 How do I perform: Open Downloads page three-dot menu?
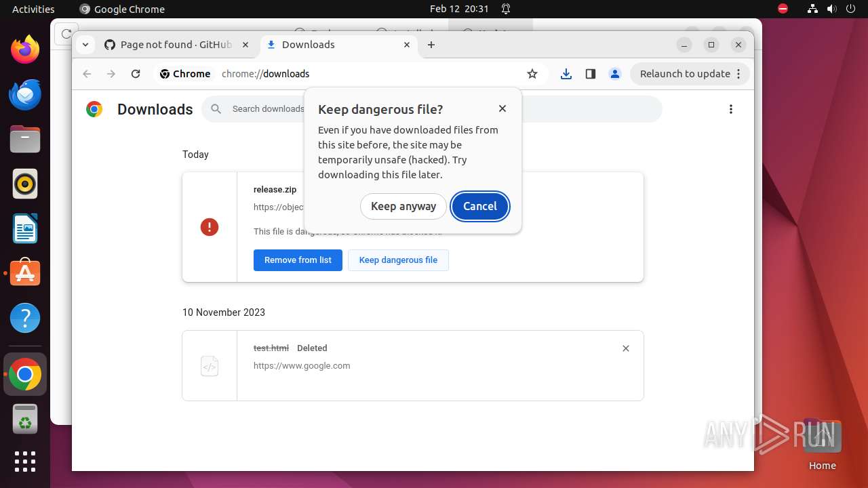click(x=731, y=109)
